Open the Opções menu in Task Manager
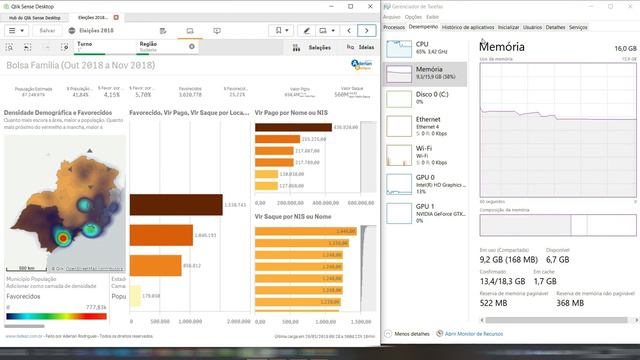Viewport: 640px width, 360px height. [413, 17]
